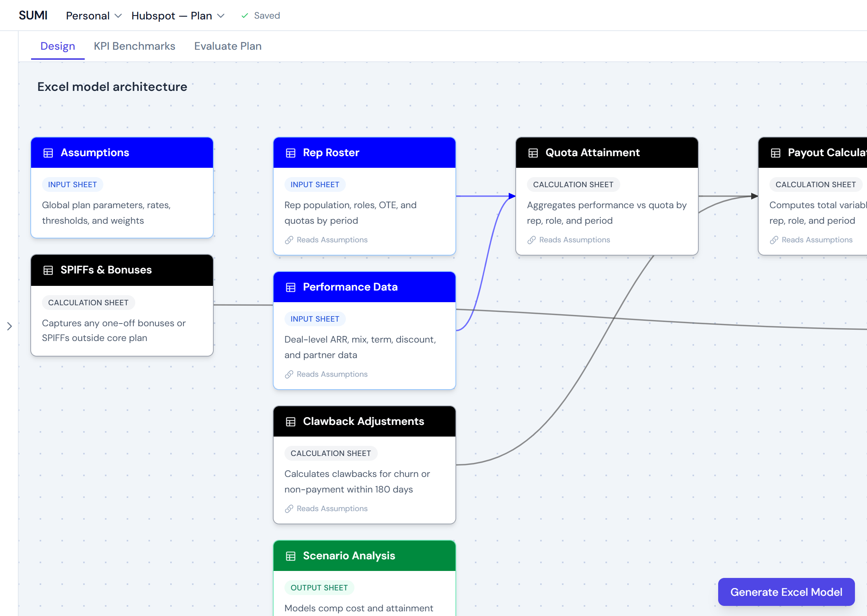Click INPUT SHEET badge on Rep Roster card
The width and height of the screenshot is (867, 616).
point(315,184)
